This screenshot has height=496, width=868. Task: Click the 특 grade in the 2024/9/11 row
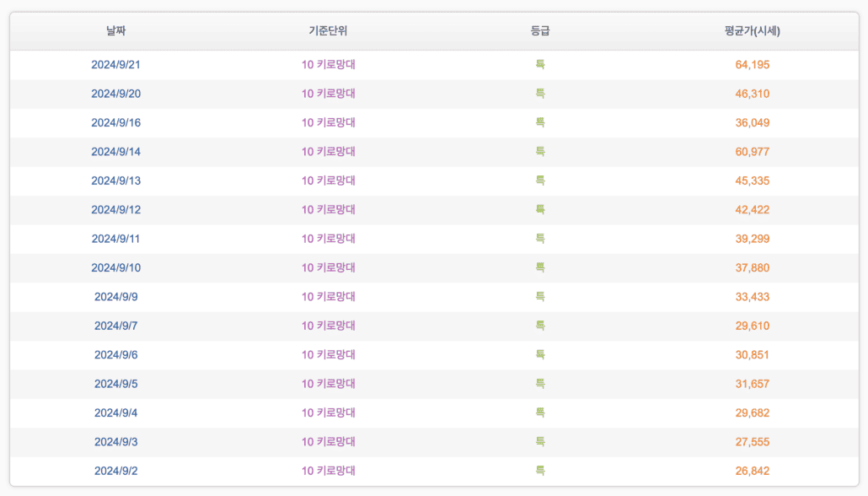pos(539,239)
